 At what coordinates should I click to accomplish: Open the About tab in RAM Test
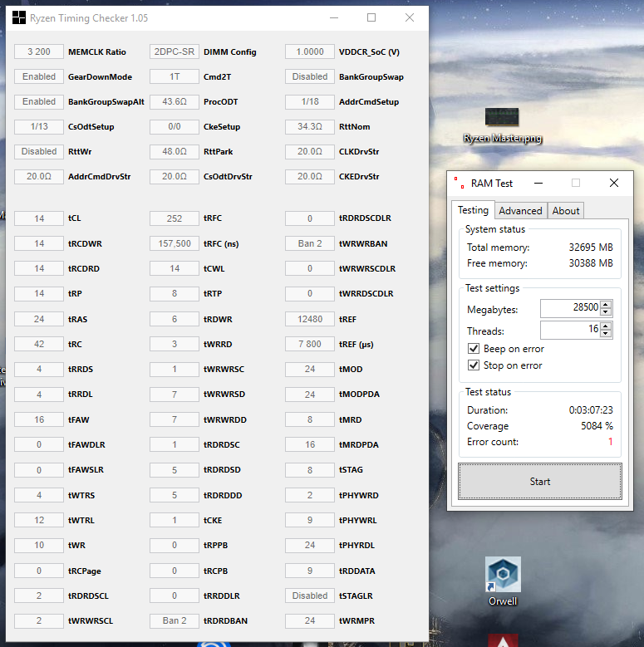pos(566,211)
